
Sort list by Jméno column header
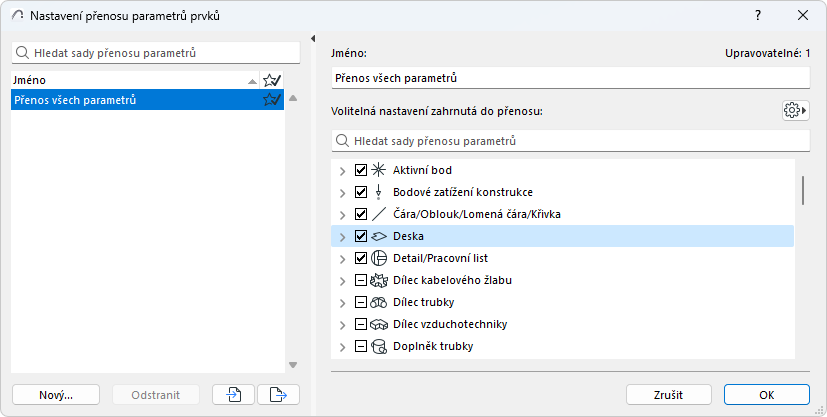tap(130, 79)
